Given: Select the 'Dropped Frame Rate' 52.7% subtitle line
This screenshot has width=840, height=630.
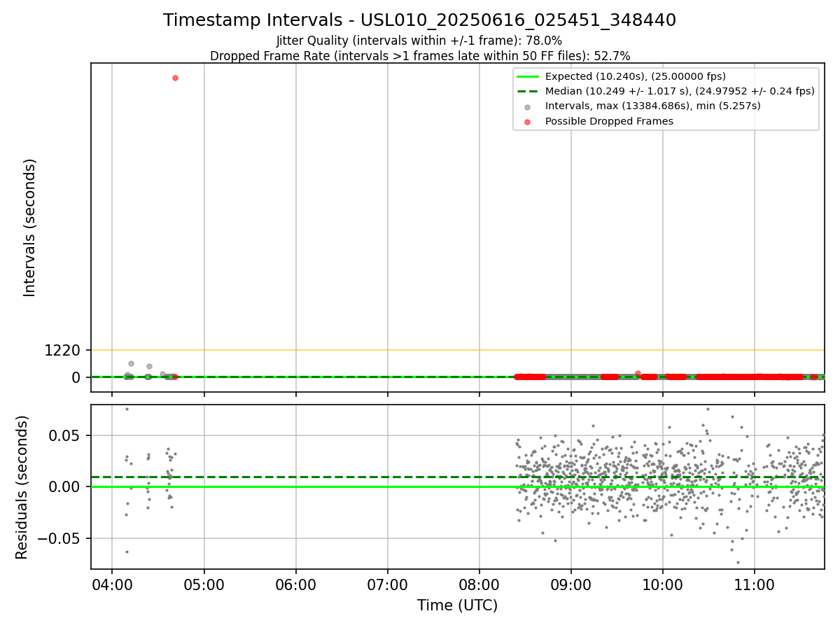Looking at the screenshot, I should [x=420, y=56].
